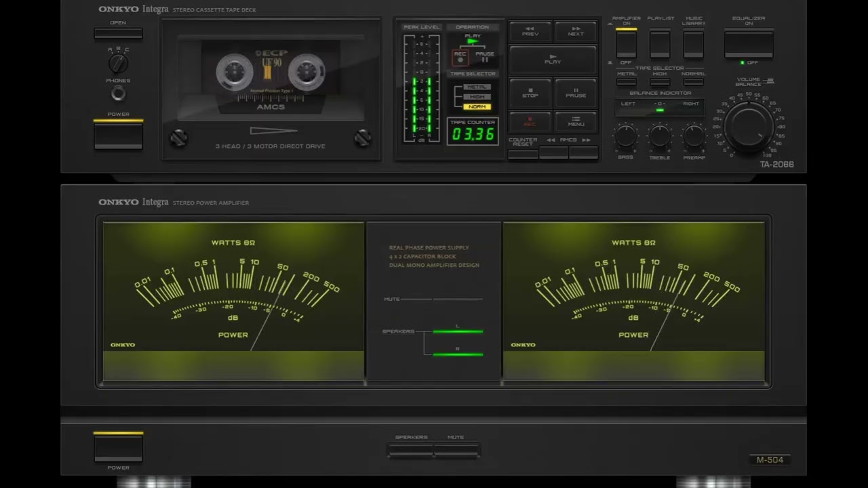This screenshot has width=868, height=488.
Task: Click the balance indicator display
Action: [x=660, y=107]
